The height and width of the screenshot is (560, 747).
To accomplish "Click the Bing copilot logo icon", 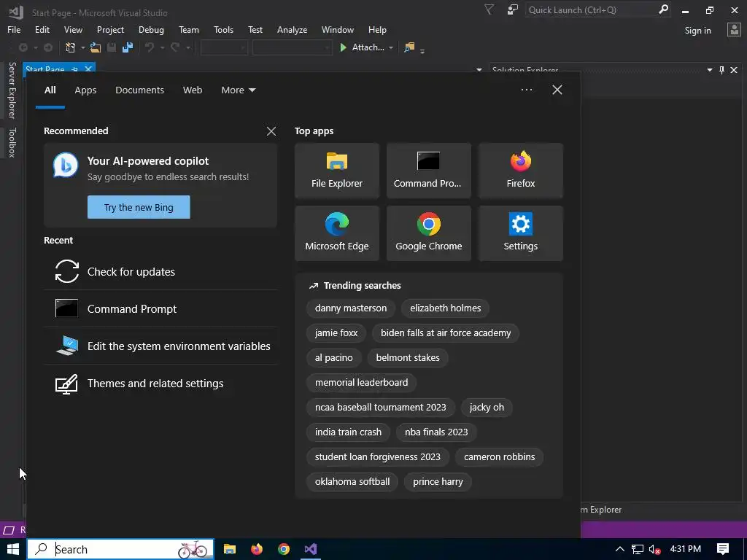I will (66, 165).
